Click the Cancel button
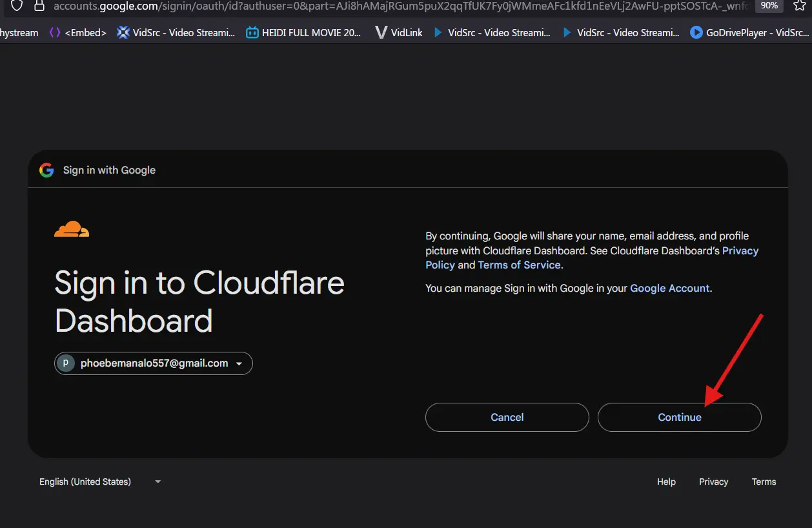 (507, 417)
